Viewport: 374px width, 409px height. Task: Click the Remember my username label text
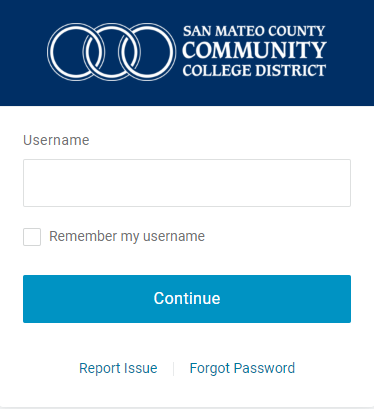click(127, 236)
